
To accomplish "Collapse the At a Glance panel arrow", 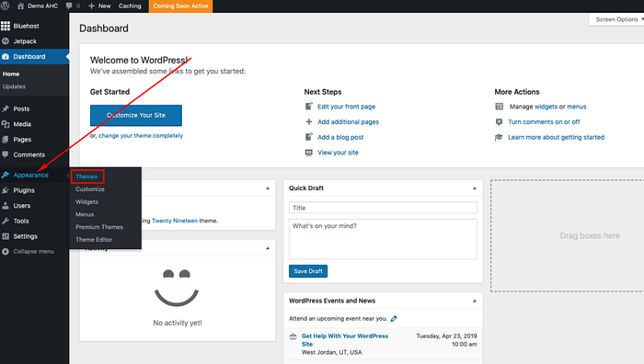I will tap(268, 188).
